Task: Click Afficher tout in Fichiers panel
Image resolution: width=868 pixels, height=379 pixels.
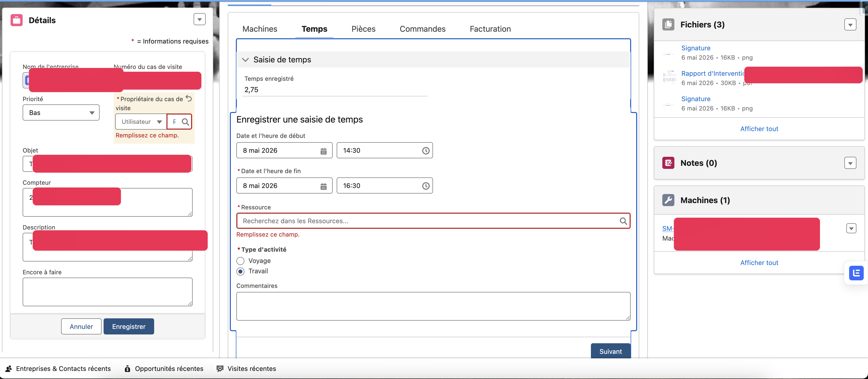Action: [759, 129]
